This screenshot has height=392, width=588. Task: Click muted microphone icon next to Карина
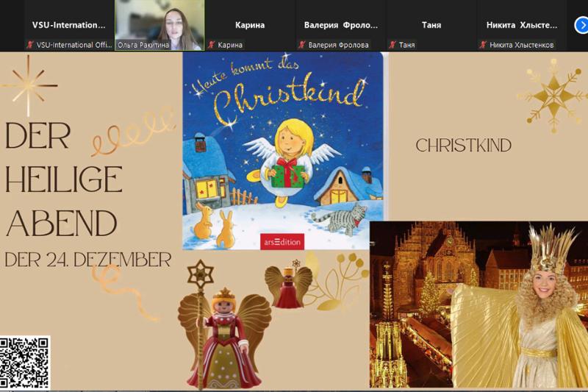pos(212,45)
